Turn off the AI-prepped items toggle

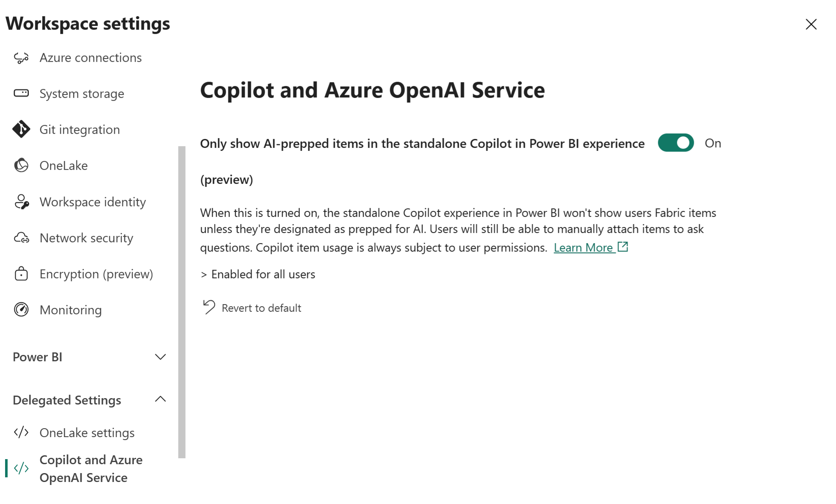coord(675,143)
